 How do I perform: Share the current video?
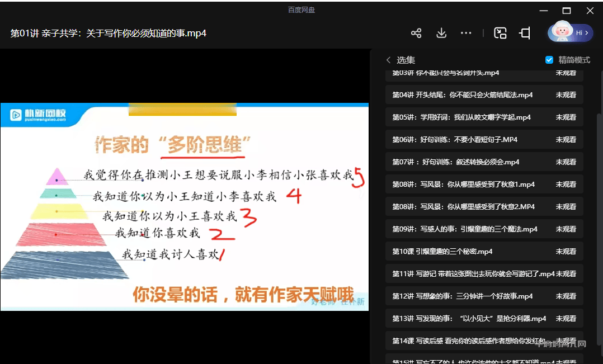(416, 33)
